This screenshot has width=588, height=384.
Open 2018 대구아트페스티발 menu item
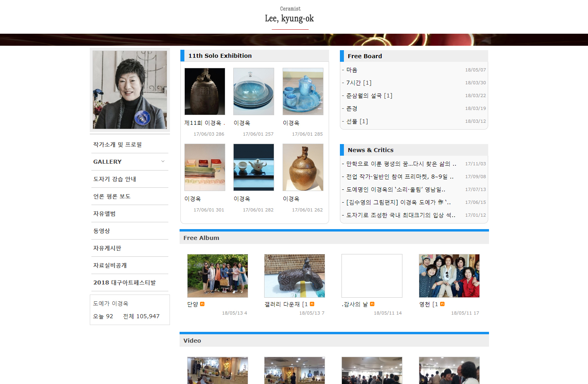click(125, 282)
